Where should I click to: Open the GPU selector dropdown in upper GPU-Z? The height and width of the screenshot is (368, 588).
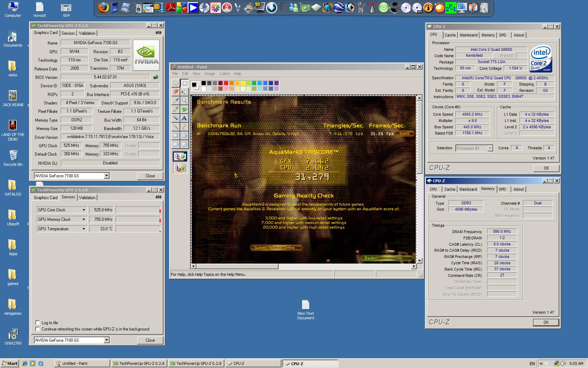pyautogui.click(x=106, y=176)
